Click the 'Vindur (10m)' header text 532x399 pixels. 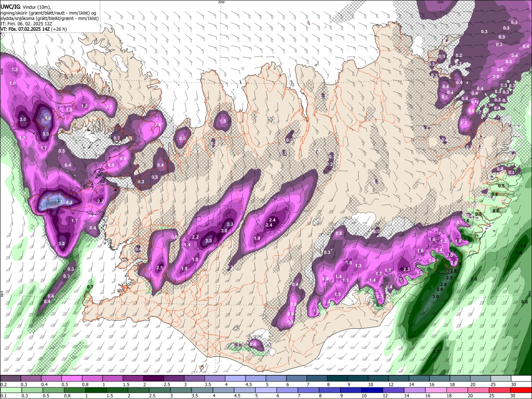37,7
